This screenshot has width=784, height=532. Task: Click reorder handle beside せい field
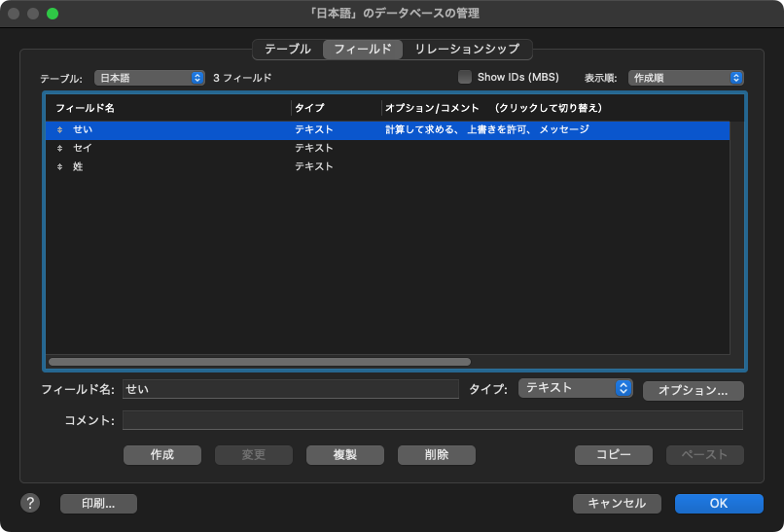(59, 130)
